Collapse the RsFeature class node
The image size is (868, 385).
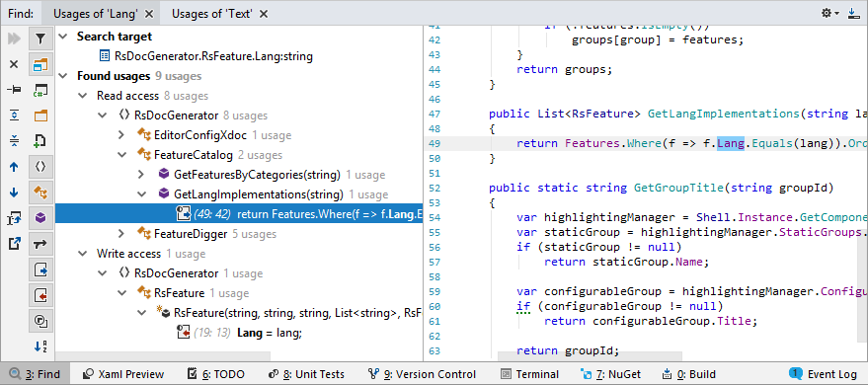(121, 293)
